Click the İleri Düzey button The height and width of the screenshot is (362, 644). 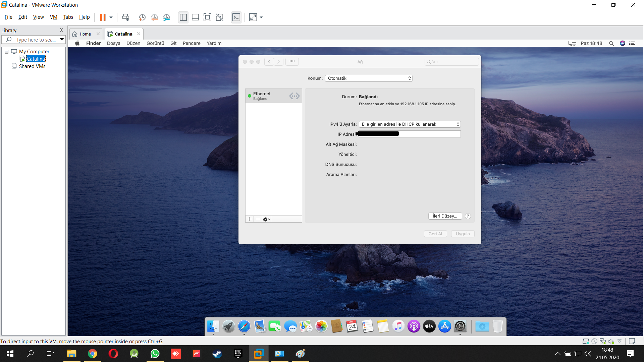[445, 216]
